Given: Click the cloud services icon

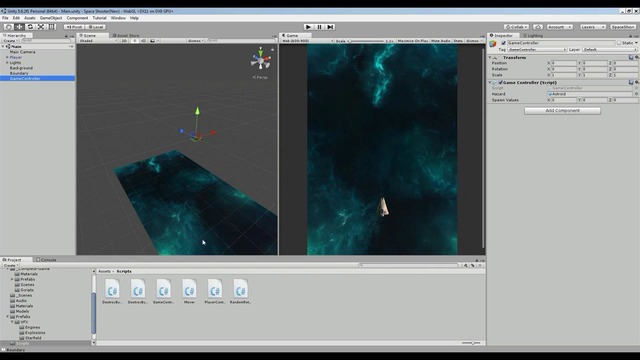Looking at the screenshot, I should point(538,27).
